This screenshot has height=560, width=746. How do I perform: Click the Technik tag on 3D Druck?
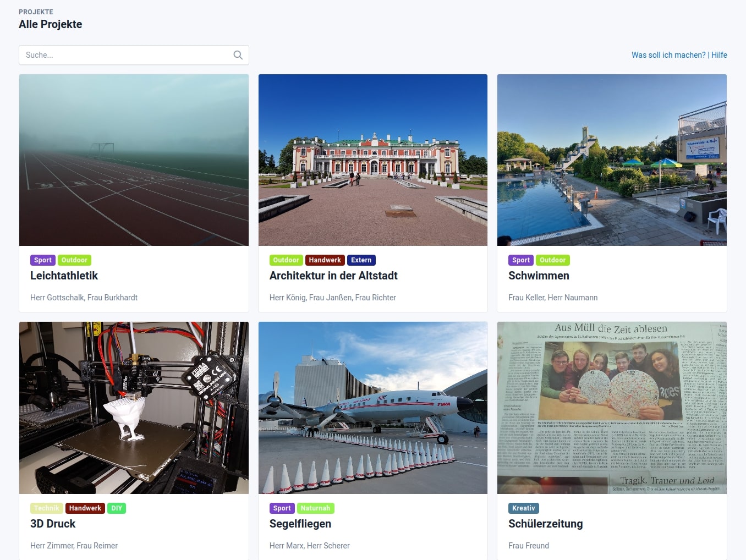point(47,508)
